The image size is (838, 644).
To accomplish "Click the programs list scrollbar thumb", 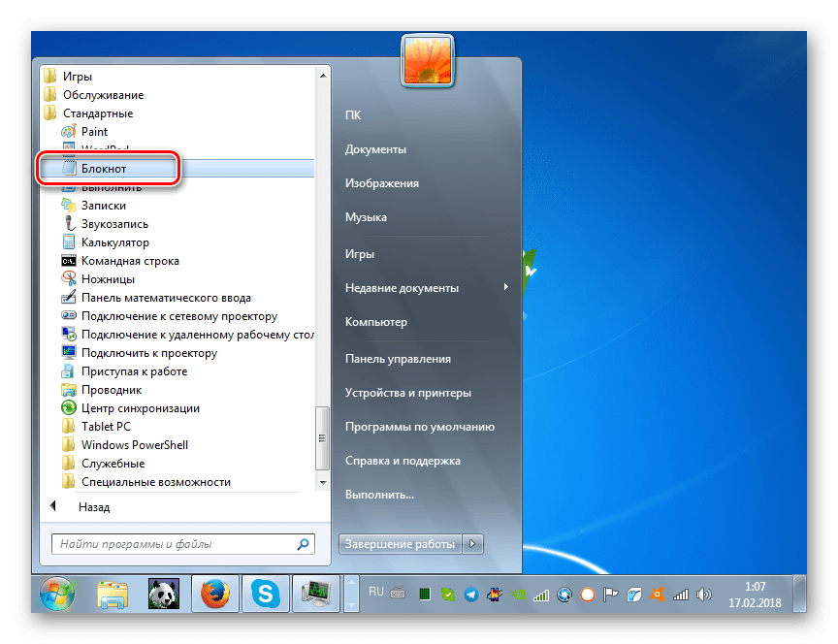I will (322, 438).
